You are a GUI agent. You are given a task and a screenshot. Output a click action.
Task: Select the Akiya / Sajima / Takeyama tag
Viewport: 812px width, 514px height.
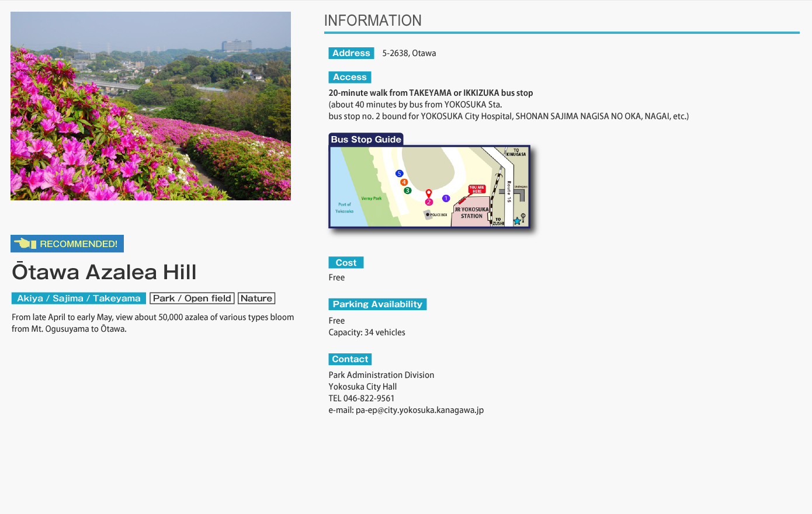(x=79, y=298)
